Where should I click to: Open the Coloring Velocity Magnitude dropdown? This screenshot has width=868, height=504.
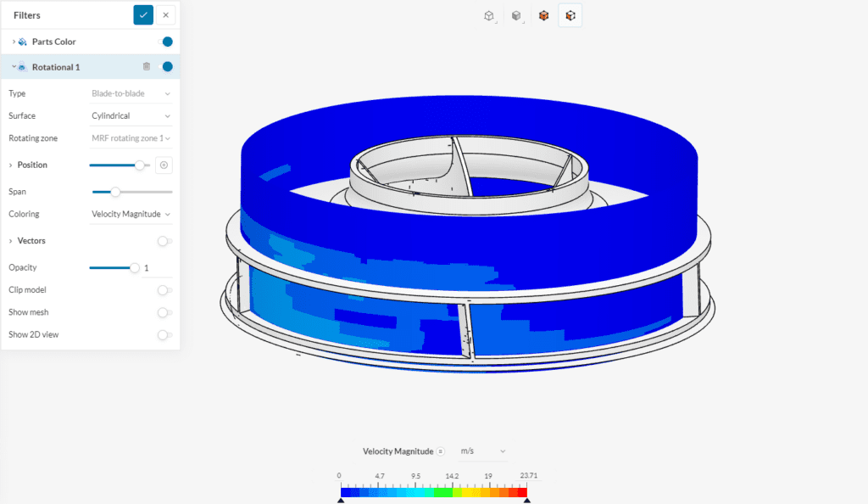pos(131,214)
